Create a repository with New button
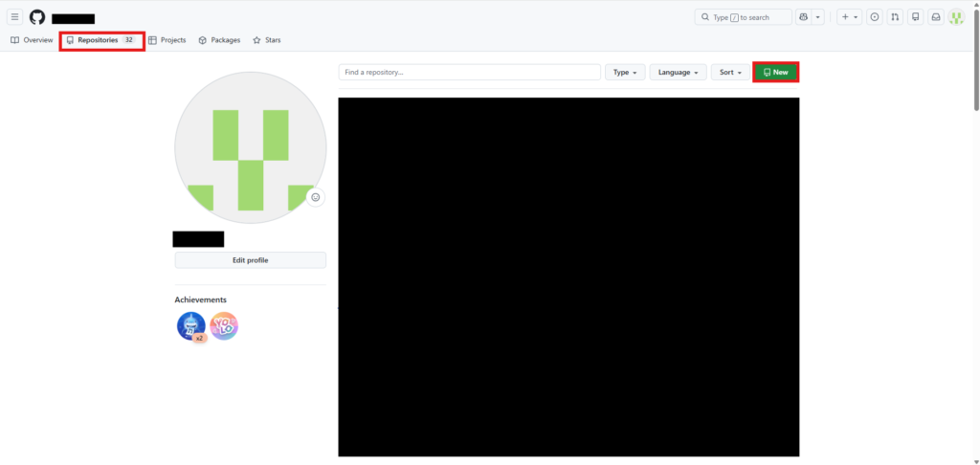This screenshot has height=465, width=980. pos(775,72)
